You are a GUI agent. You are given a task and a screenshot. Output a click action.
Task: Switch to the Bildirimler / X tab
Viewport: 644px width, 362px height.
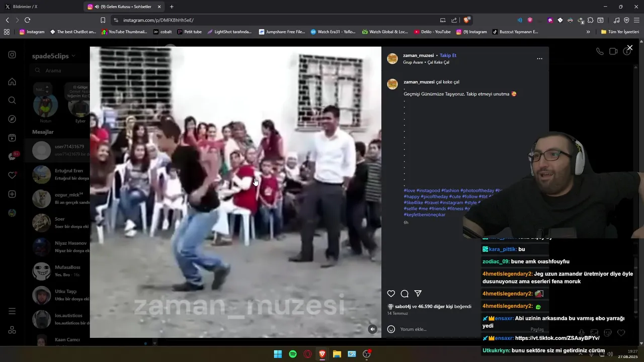(40, 7)
